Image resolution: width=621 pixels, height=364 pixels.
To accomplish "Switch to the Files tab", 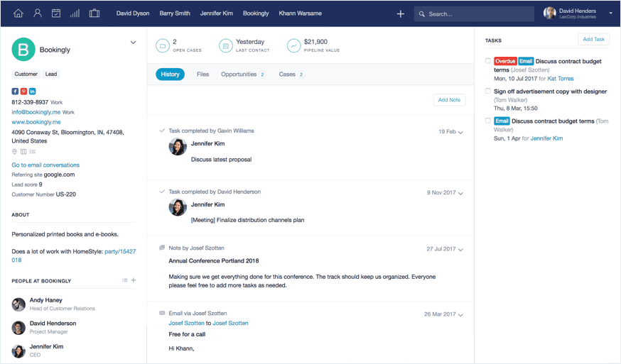I will click(202, 75).
